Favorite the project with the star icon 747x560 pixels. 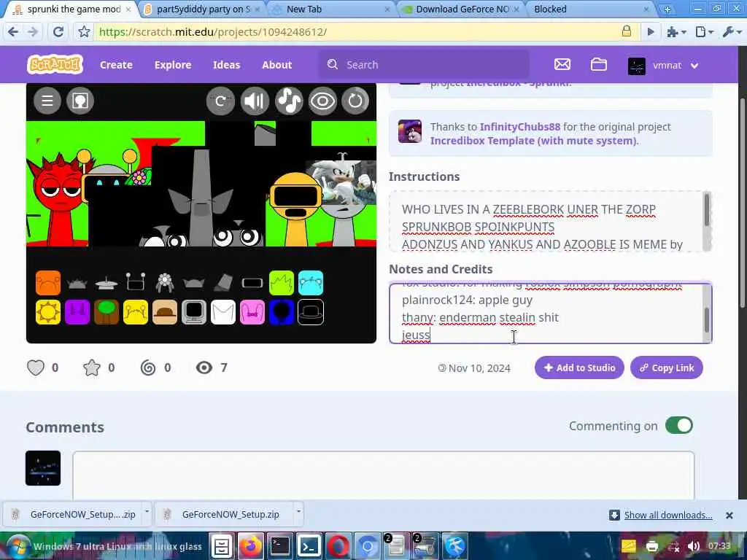pyautogui.click(x=92, y=367)
